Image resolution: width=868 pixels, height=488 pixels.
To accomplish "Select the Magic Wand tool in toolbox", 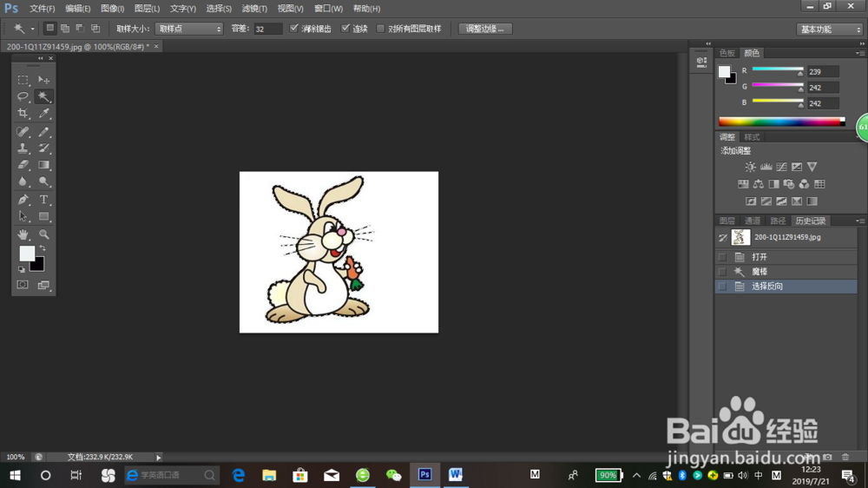I will [x=43, y=96].
